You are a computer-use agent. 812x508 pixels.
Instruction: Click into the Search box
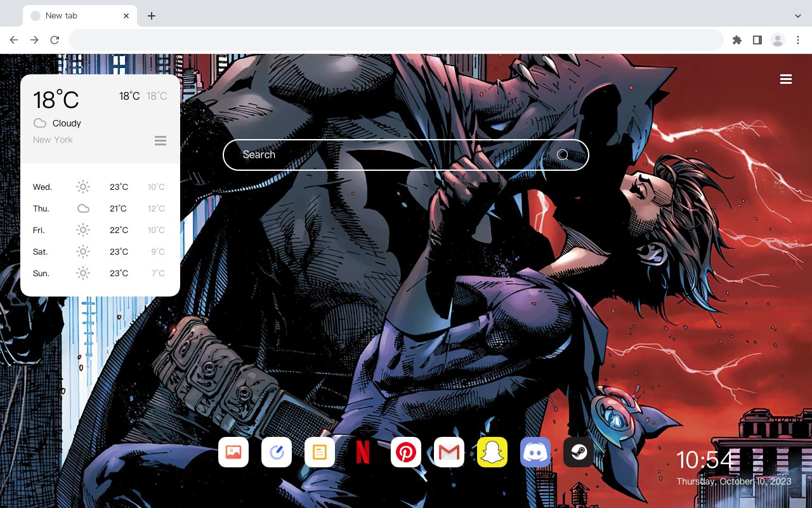[x=406, y=155]
